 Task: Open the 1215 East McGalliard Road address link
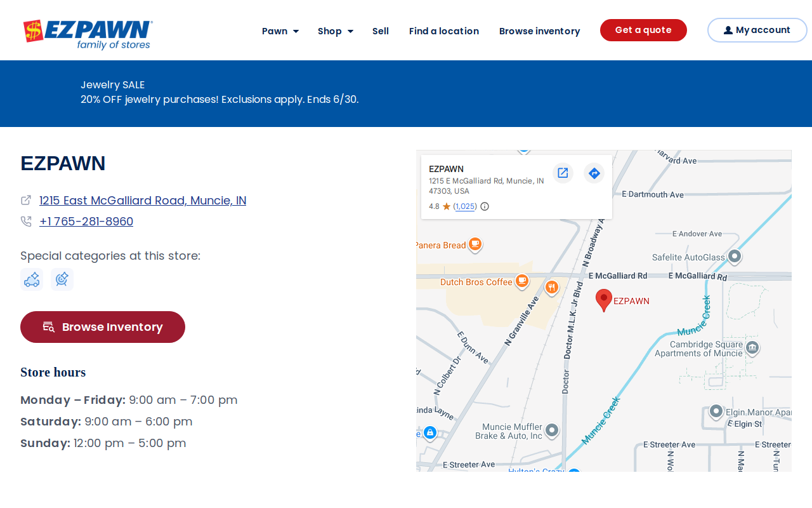[x=143, y=201]
